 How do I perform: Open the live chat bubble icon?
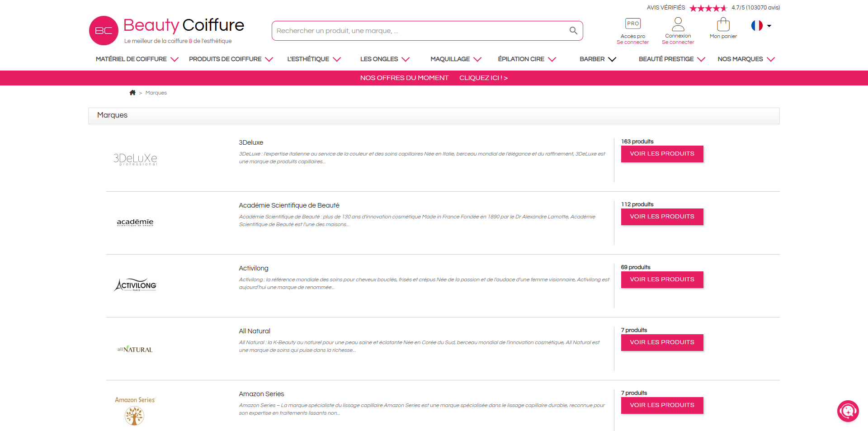[x=848, y=411]
